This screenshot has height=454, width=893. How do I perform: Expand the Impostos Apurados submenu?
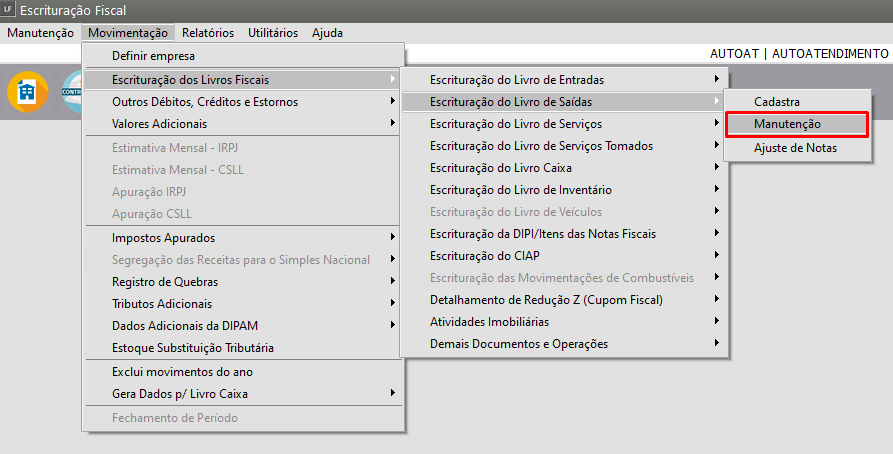[x=164, y=238]
